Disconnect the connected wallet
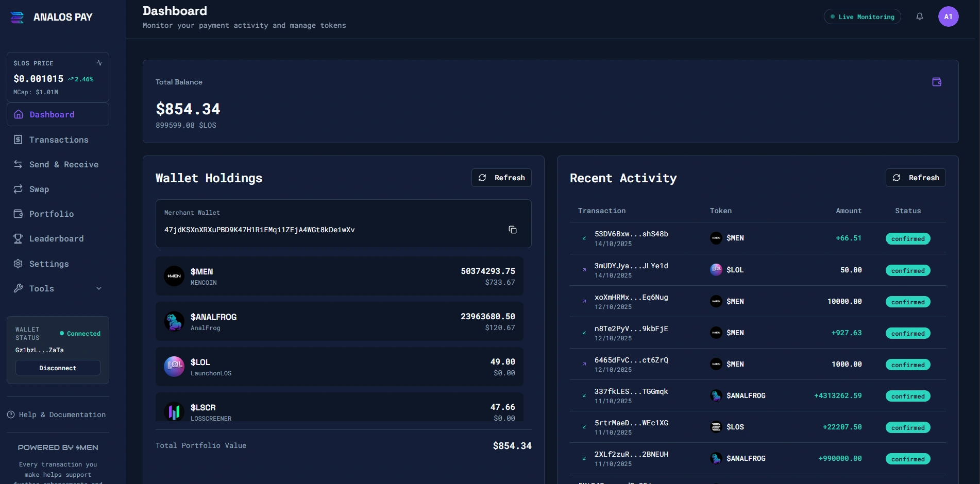The height and width of the screenshot is (484, 980). [x=58, y=368]
